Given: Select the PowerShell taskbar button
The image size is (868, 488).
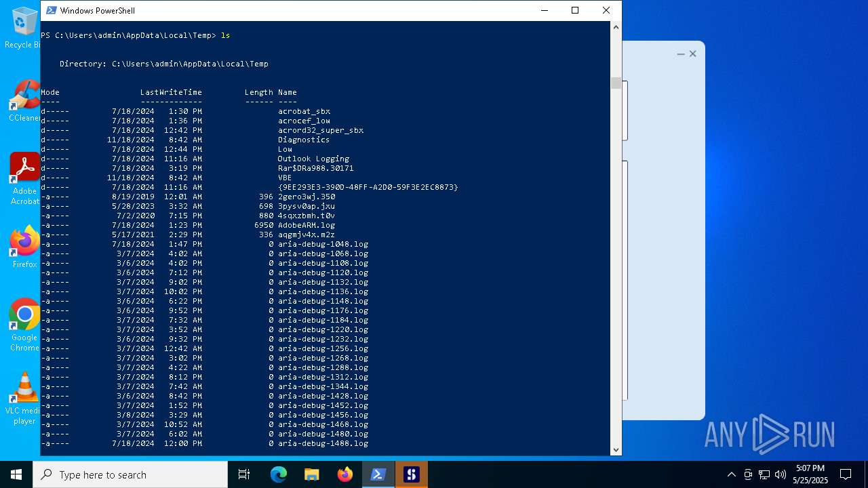Looking at the screenshot, I should 378,474.
